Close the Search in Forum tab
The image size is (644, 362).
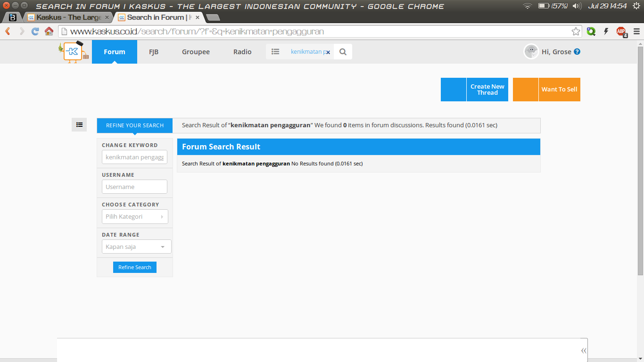coord(198,17)
